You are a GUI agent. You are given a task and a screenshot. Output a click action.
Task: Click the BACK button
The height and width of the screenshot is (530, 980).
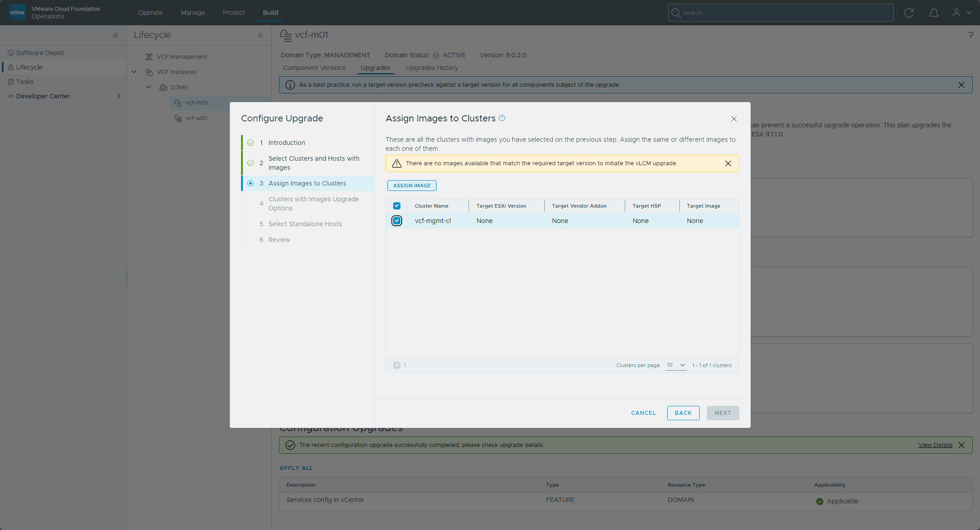pos(683,413)
